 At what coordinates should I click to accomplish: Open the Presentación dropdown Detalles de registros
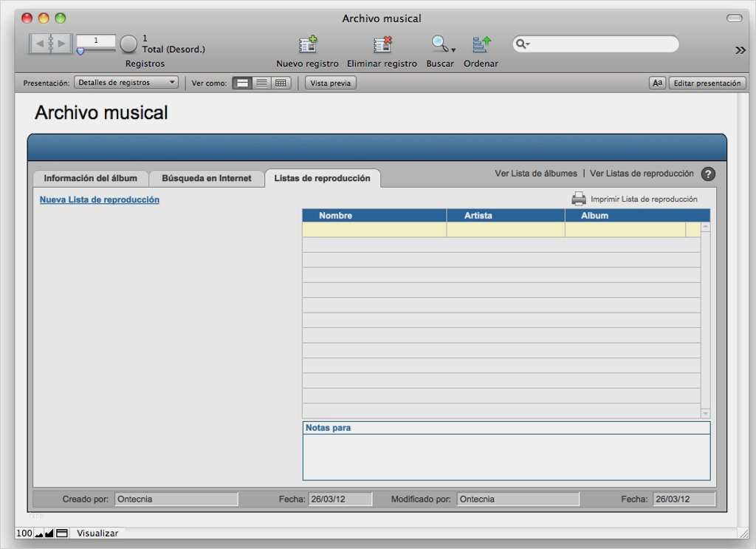click(126, 83)
